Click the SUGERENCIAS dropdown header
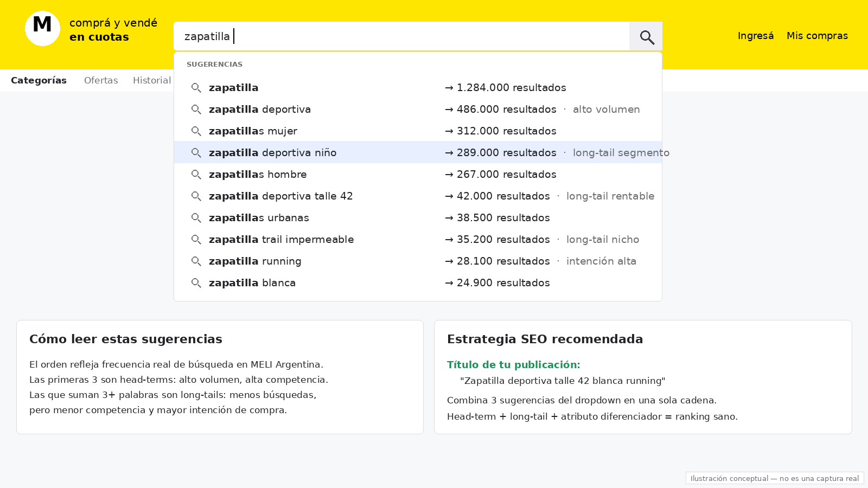This screenshot has width=868, height=488. pos(214,64)
